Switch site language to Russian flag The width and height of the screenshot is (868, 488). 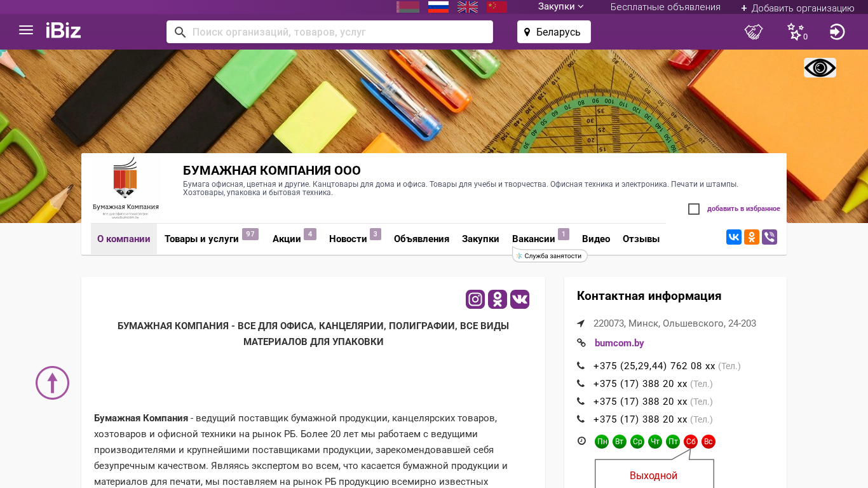click(438, 7)
